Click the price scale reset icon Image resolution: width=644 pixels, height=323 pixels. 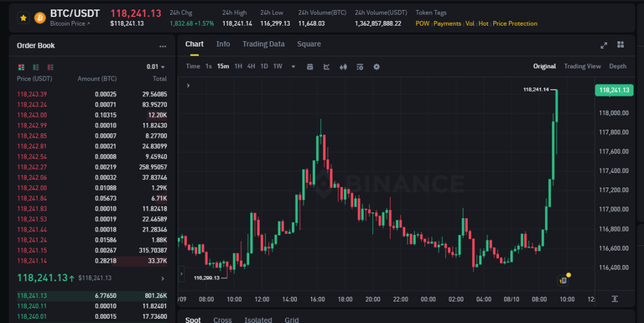(615, 299)
